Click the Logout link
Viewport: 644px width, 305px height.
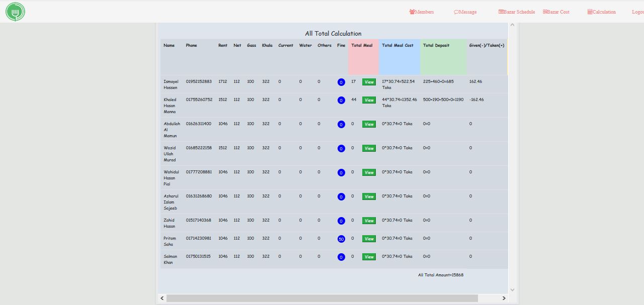click(x=638, y=12)
